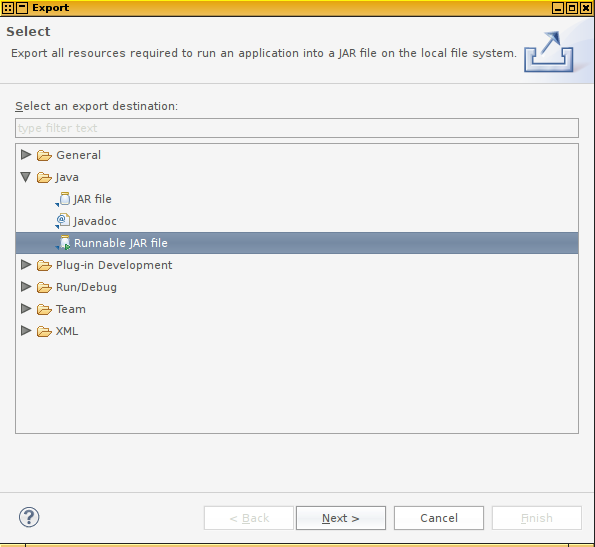Expand the Plug-in Development category
The height and width of the screenshot is (547, 595).
click(26, 264)
